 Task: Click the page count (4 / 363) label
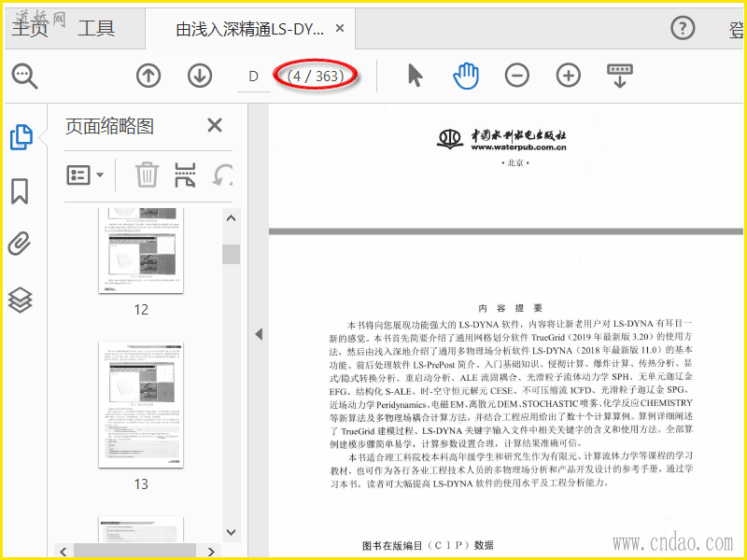pyautogui.click(x=316, y=77)
